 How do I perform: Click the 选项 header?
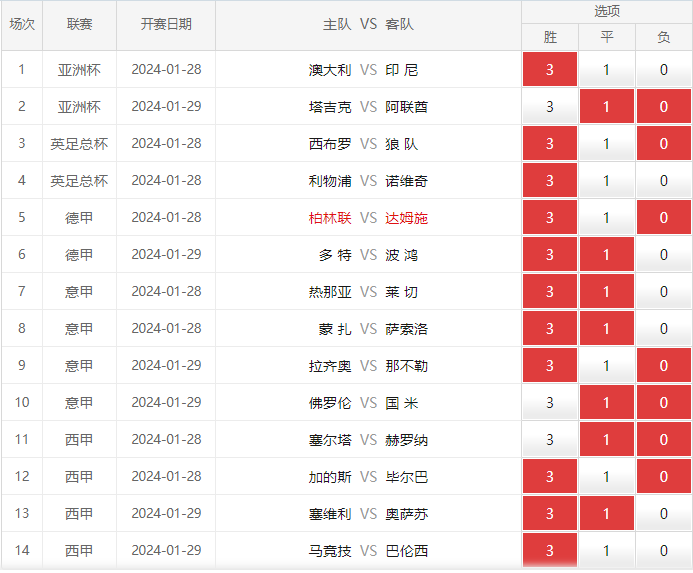pos(607,11)
